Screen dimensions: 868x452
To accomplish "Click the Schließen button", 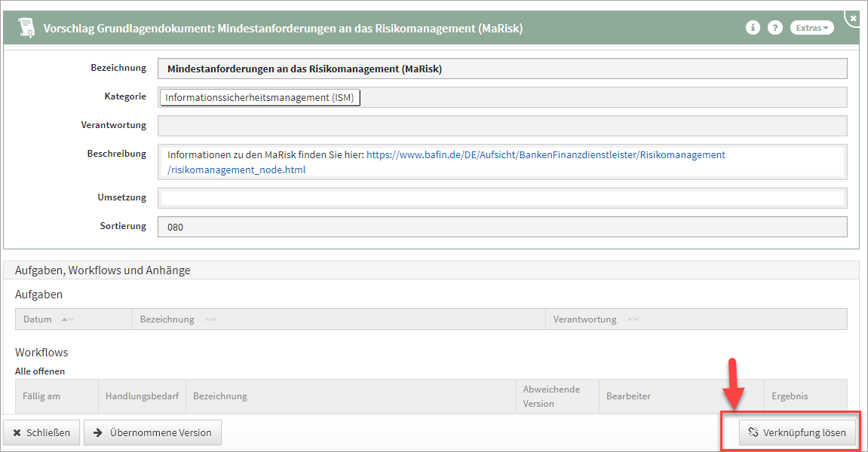I will (41, 432).
